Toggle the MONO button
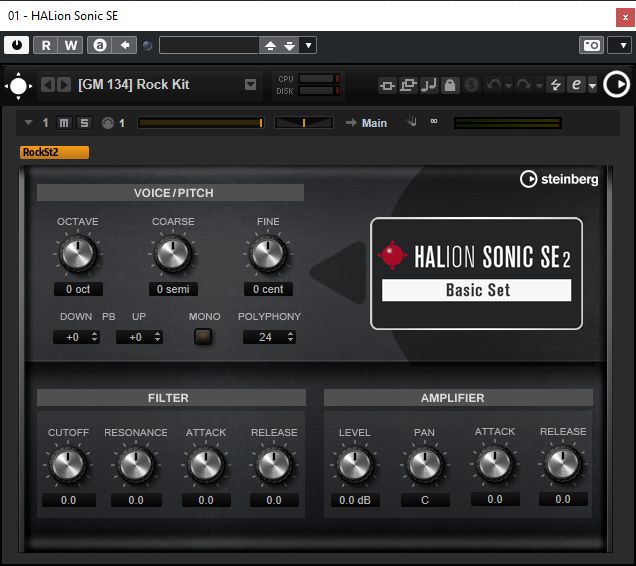 (203, 336)
